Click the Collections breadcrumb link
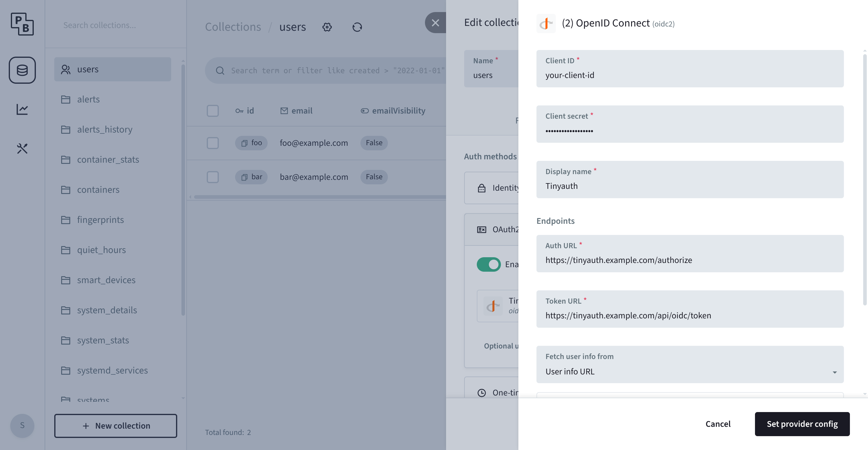The image size is (868, 450). point(233,27)
